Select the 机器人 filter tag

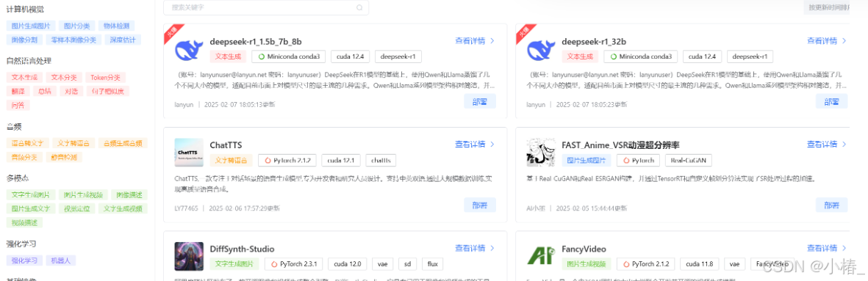pyautogui.click(x=60, y=260)
